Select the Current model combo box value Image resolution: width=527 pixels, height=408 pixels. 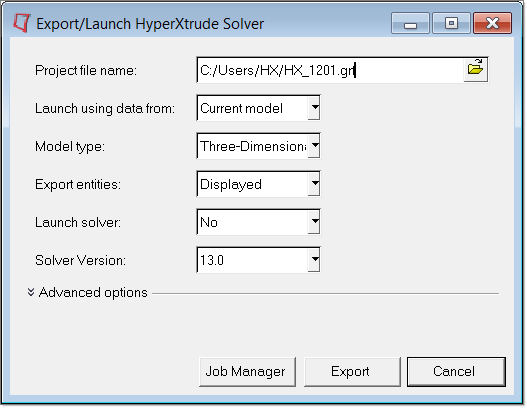(252, 108)
